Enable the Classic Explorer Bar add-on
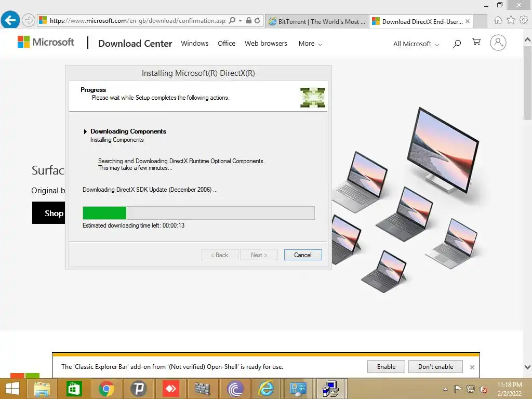The image size is (532, 399). coord(386,367)
